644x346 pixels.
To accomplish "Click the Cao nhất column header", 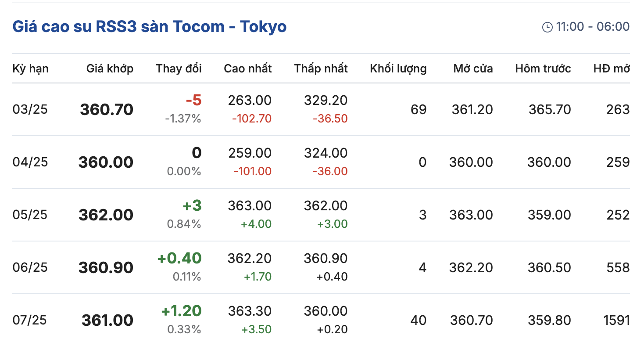I will pos(248,68).
